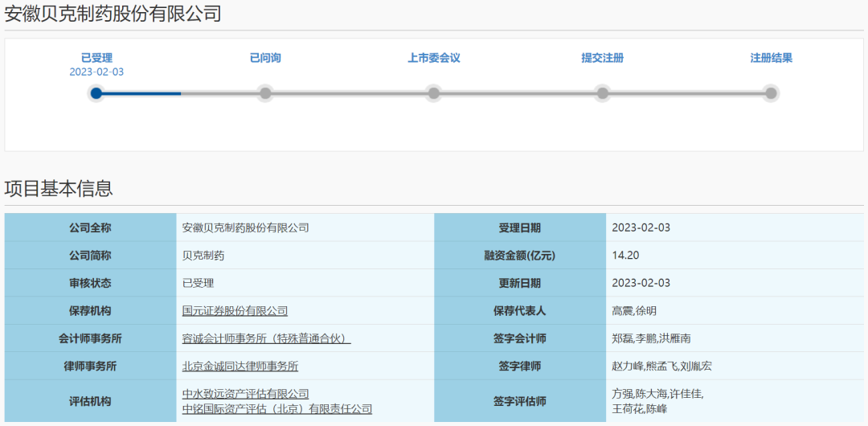This screenshot has width=868, height=426.
Task: Click the 已受理 stage label
Action: (96, 58)
